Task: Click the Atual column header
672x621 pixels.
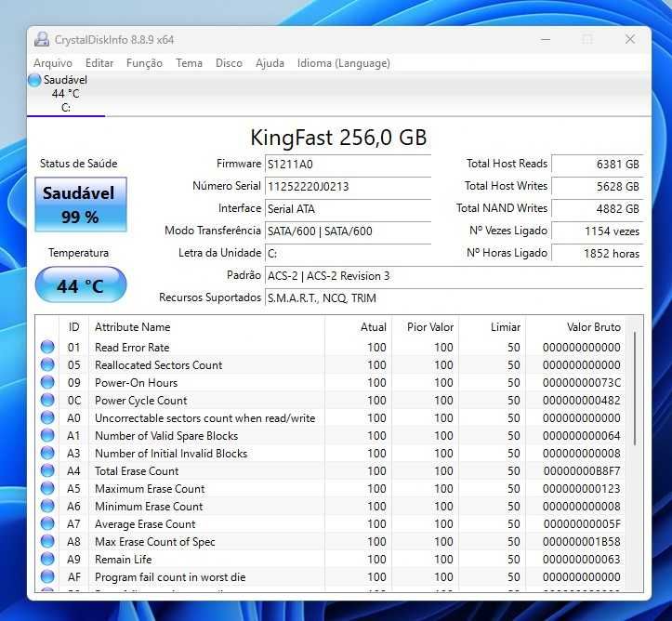Action: point(358,327)
